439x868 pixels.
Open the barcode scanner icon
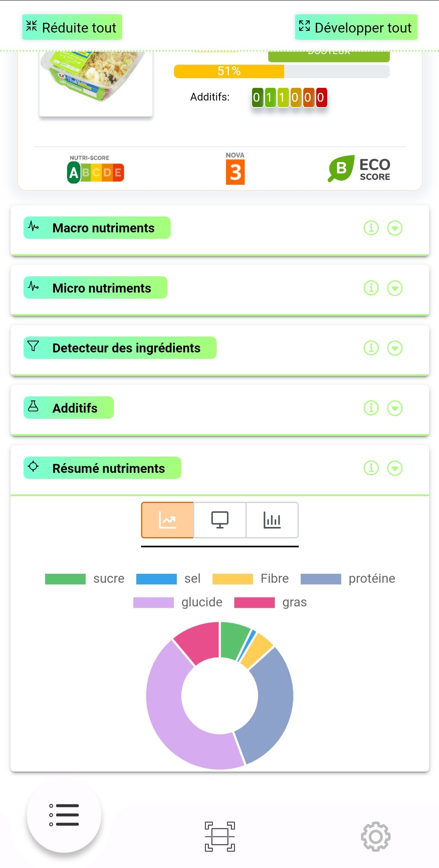[x=219, y=836]
